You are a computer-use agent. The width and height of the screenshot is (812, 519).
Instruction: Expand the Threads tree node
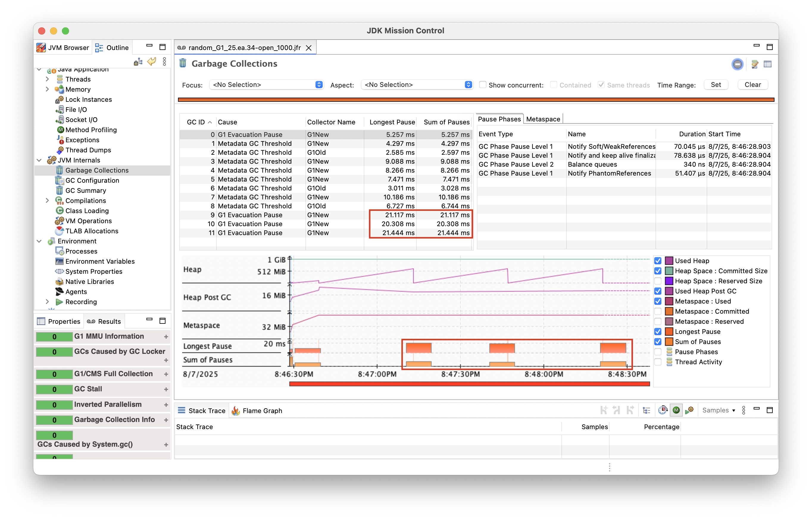(47, 79)
